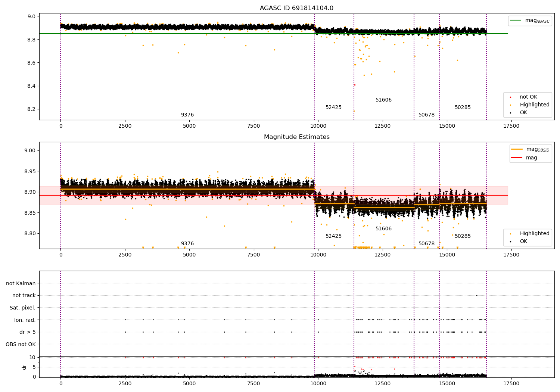The image size is (560, 392).
Task: Click observation label 50285 in middle plot
Action: pos(463,236)
